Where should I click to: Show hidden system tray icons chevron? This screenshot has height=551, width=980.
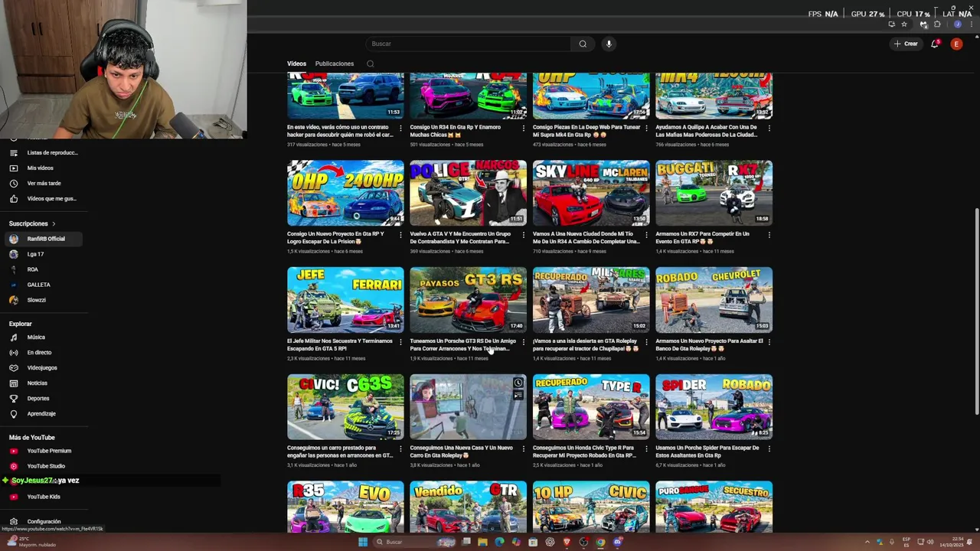(x=867, y=542)
